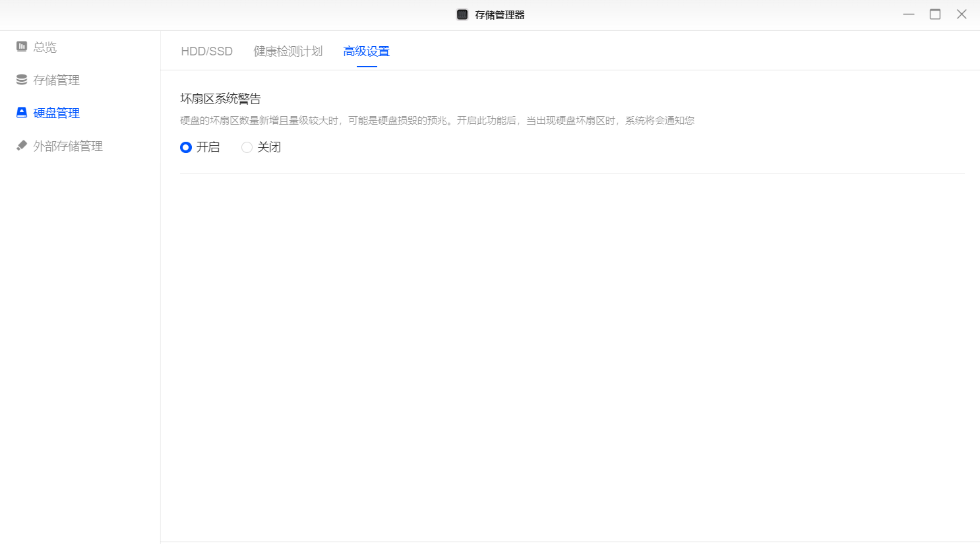Click the 存储管理 database stack icon
This screenshot has width=980, height=544.
22,79
